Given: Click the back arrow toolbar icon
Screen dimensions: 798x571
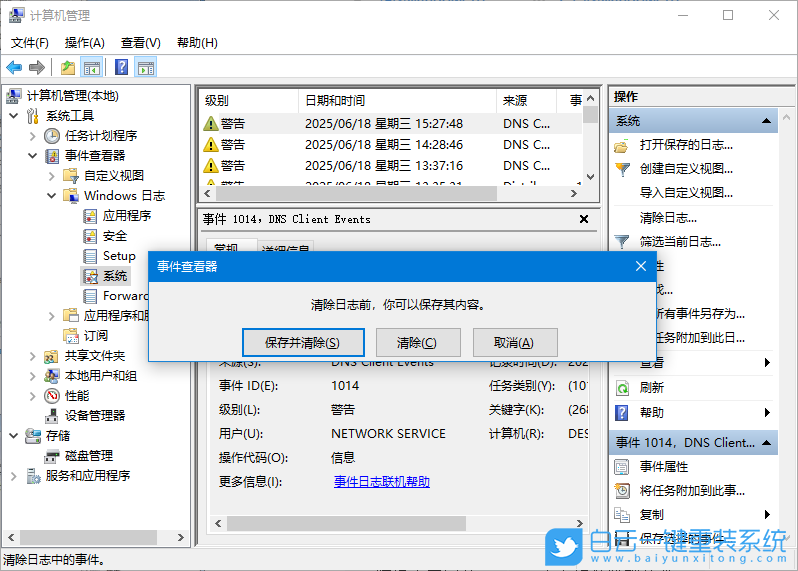Looking at the screenshot, I should (14, 67).
